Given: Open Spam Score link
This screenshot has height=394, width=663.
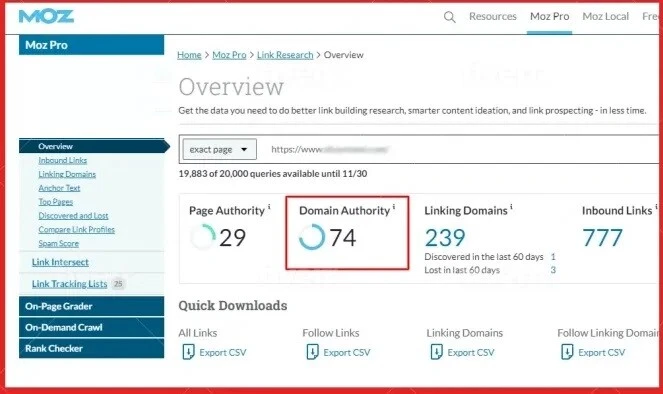Looking at the screenshot, I should pyautogui.click(x=58, y=244).
